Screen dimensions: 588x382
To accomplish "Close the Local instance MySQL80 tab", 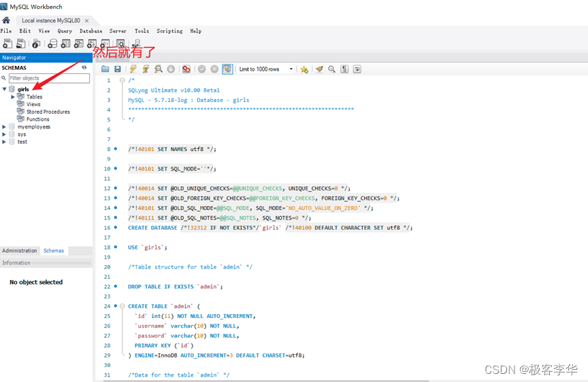I will click(86, 21).
